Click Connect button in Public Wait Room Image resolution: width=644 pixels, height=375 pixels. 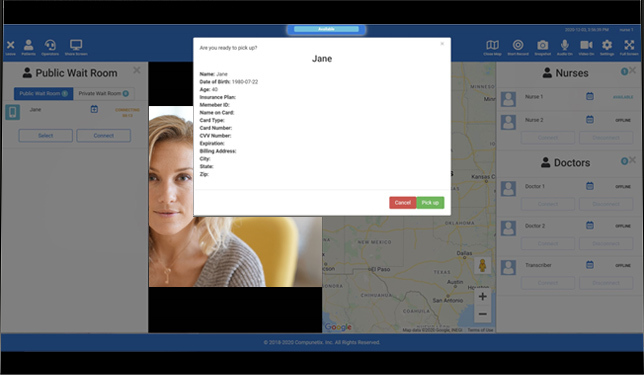pyautogui.click(x=104, y=136)
